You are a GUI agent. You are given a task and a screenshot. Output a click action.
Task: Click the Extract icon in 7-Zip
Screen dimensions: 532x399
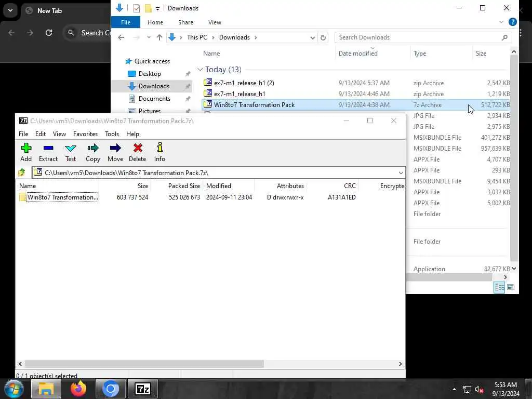click(x=48, y=152)
